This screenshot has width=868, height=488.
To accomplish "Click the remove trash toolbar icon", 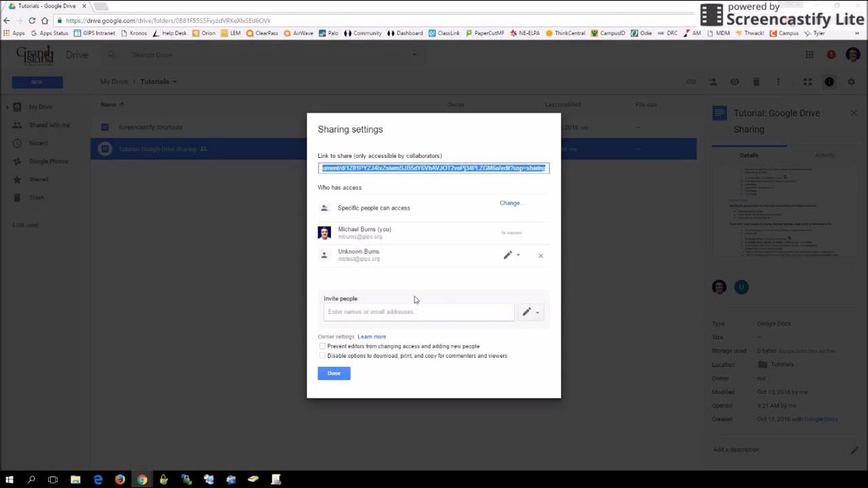I will click(756, 82).
